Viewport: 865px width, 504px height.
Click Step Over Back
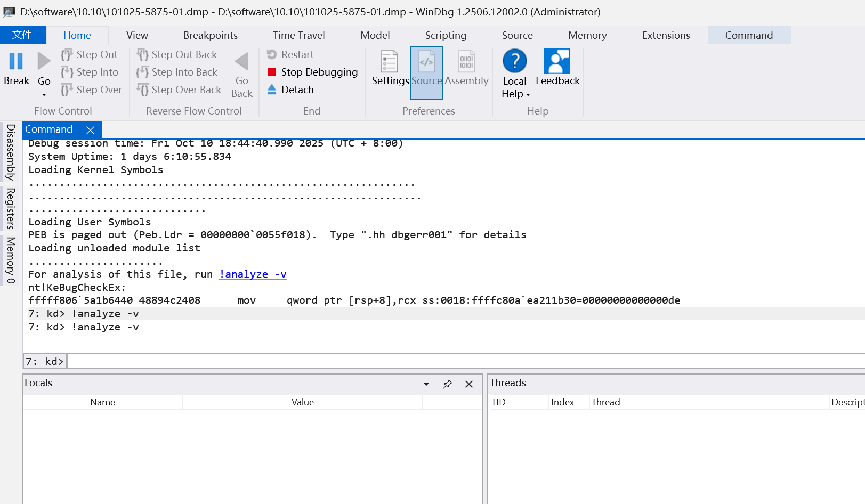[179, 90]
